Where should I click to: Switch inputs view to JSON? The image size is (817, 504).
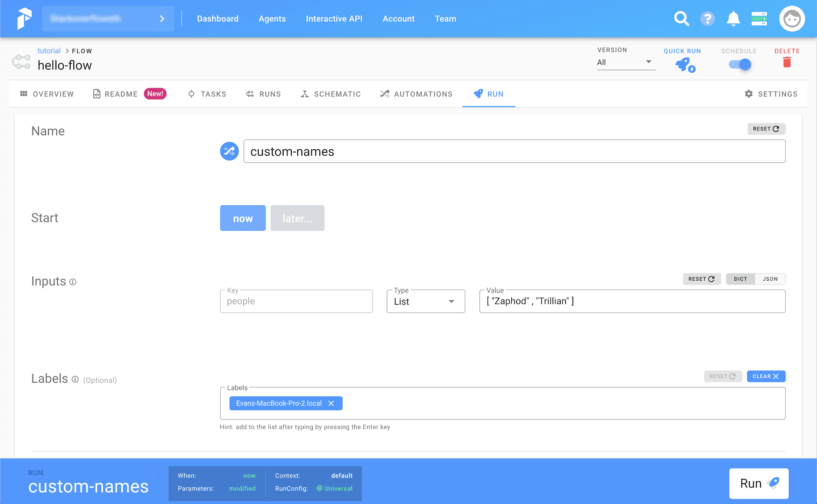(x=770, y=279)
